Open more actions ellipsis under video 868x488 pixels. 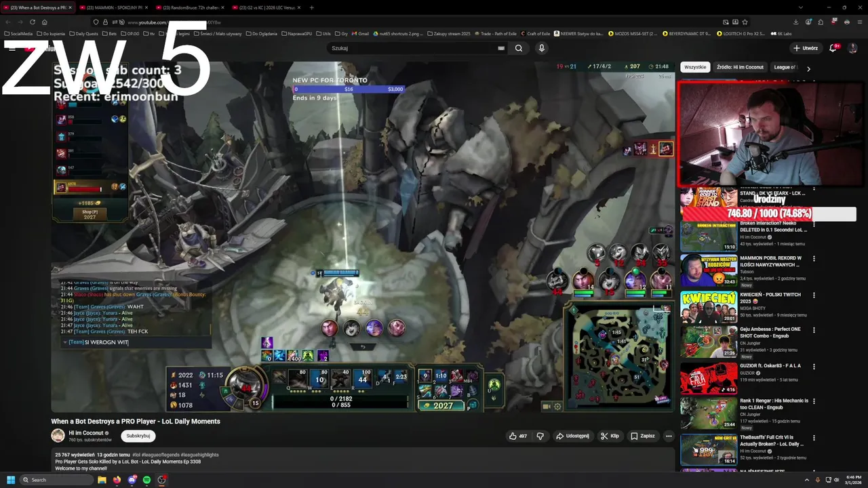[669, 436]
